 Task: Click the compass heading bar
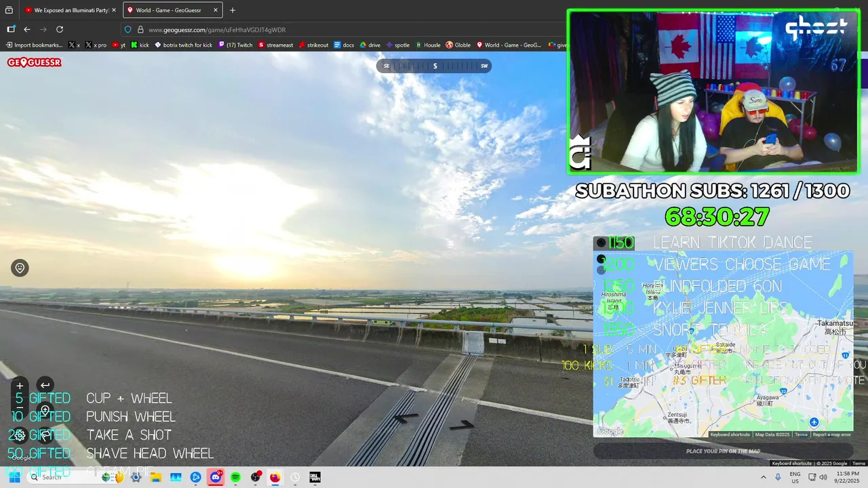434,66
